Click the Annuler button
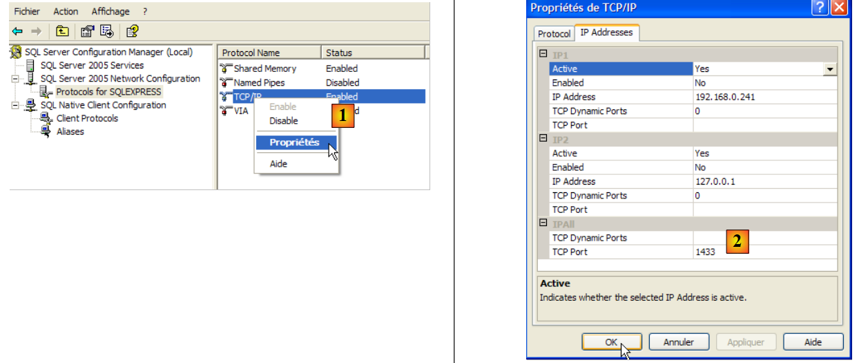This screenshot has height=363, width=868. (x=679, y=342)
